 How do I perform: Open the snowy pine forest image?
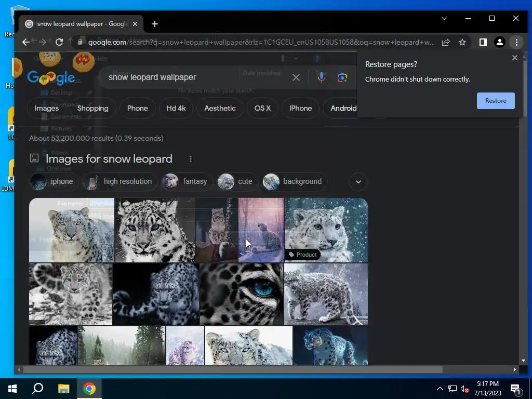pos(122,345)
